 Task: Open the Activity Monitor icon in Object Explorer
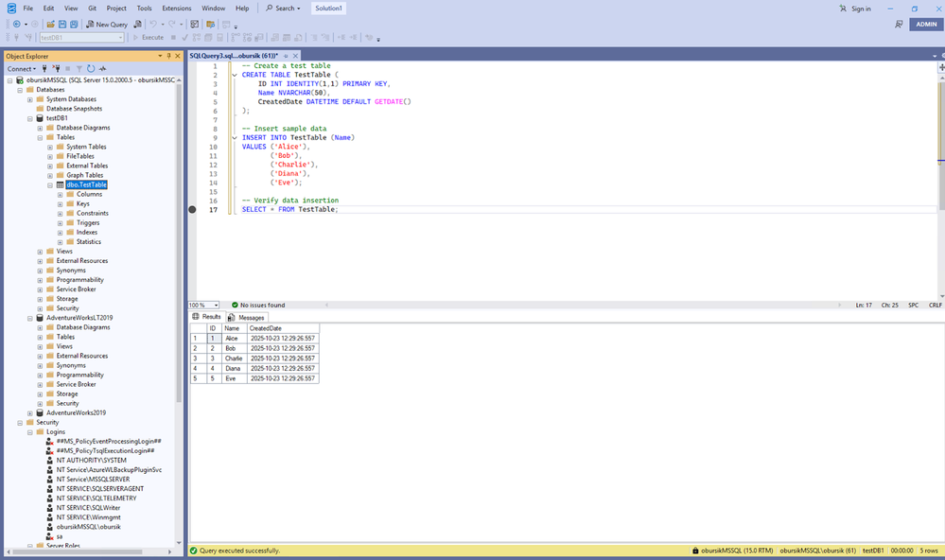pos(103,69)
